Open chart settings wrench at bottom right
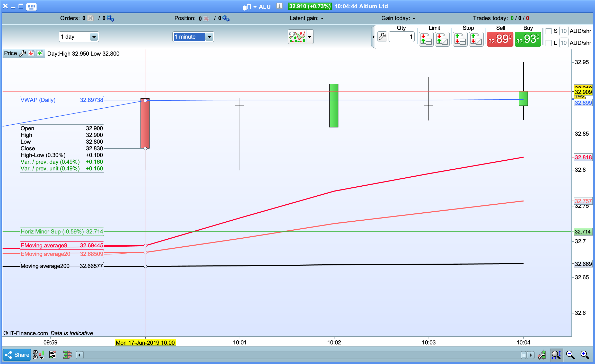Image resolution: width=595 pixels, height=364 pixels. coord(542,355)
